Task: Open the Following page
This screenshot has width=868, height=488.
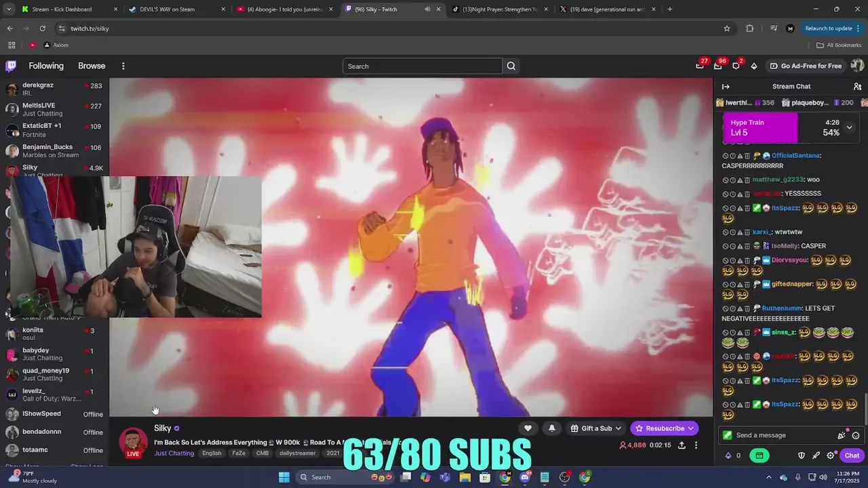Action: click(x=46, y=66)
